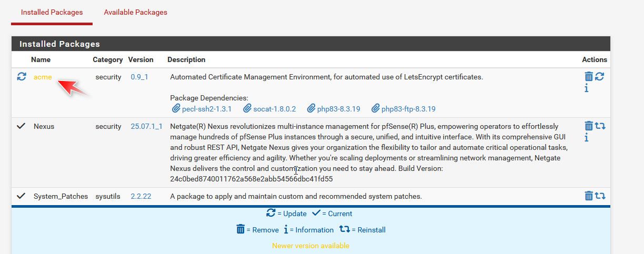This screenshot has width=644, height=254.
Task: Remove the acme package with trash icon
Action: pos(589,77)
